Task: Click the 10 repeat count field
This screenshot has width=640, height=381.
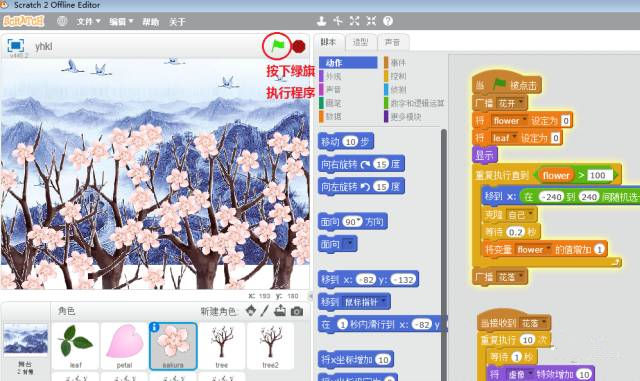Action: coord(528,340)
